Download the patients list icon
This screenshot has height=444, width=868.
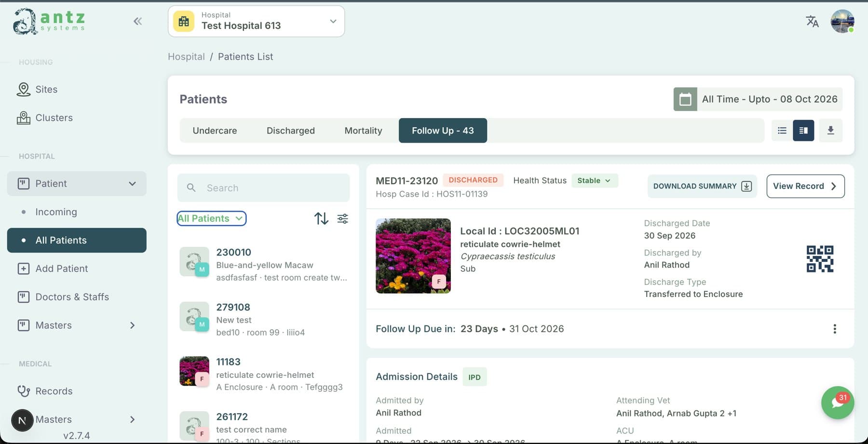[830, 131]
